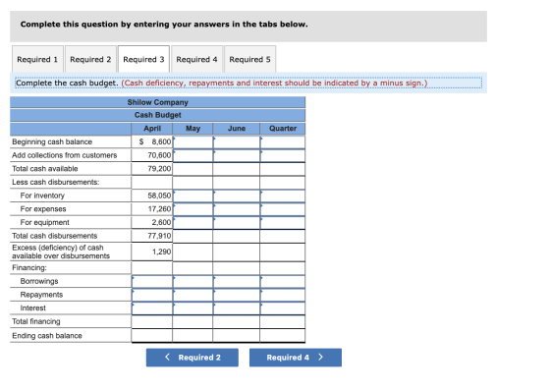Viewport: 550px width, 392px height.
Task: Click the Total financing row label
Action: [36, 321]
